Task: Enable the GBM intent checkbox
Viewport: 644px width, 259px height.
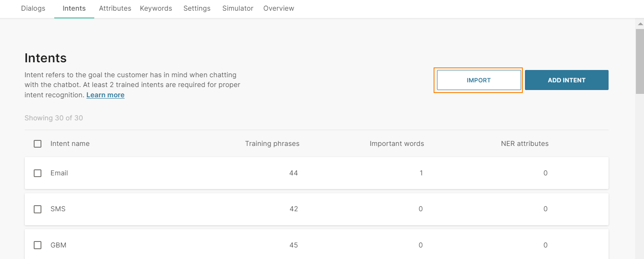Action: pyautogui.click(x=38, y=245)
